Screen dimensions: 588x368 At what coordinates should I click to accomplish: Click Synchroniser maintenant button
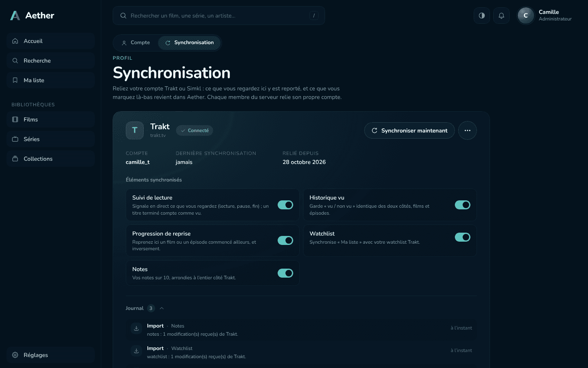point(410,130)
